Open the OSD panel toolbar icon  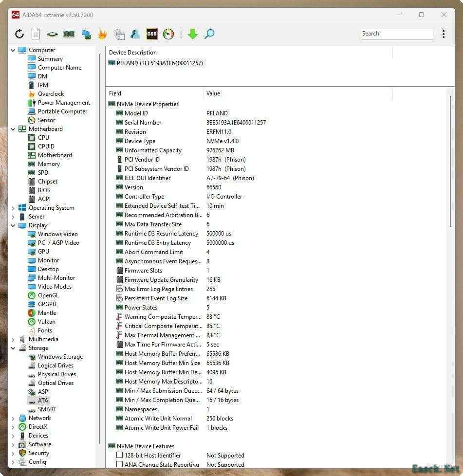tap(152, 34)
